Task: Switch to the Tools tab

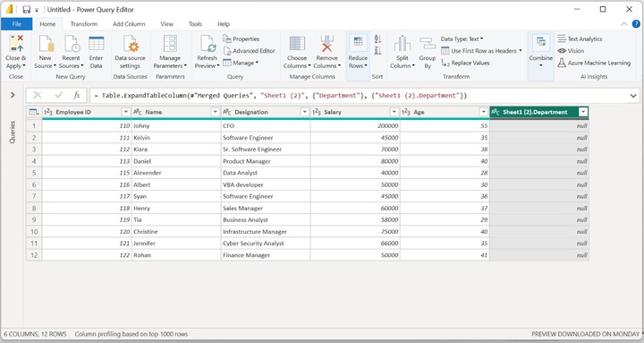Action: 195,24
